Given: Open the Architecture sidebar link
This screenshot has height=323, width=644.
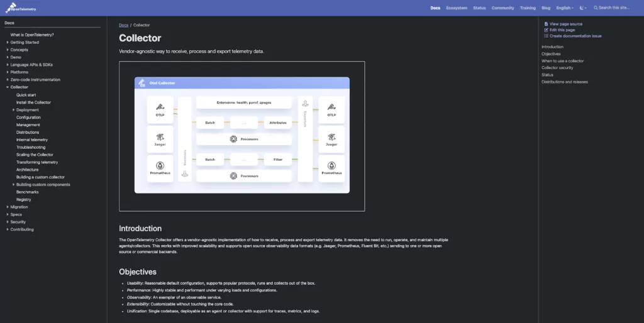Looking at the screenshot, I should point(28,170).
